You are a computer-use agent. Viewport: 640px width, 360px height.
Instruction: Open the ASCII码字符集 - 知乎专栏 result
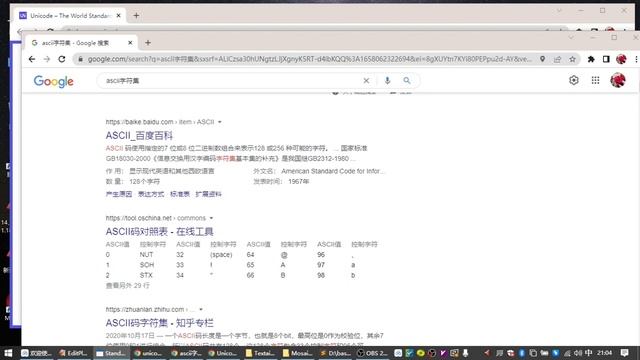pos(160,323)
